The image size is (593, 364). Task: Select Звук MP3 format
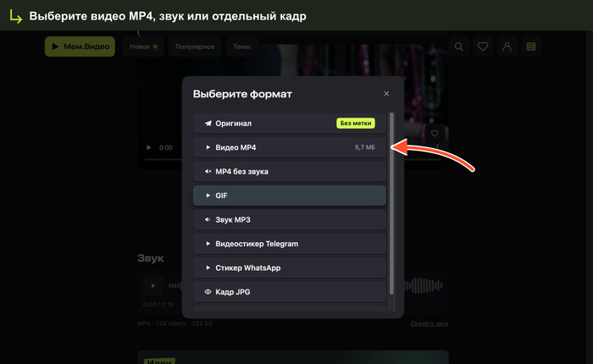click(290, 219)
